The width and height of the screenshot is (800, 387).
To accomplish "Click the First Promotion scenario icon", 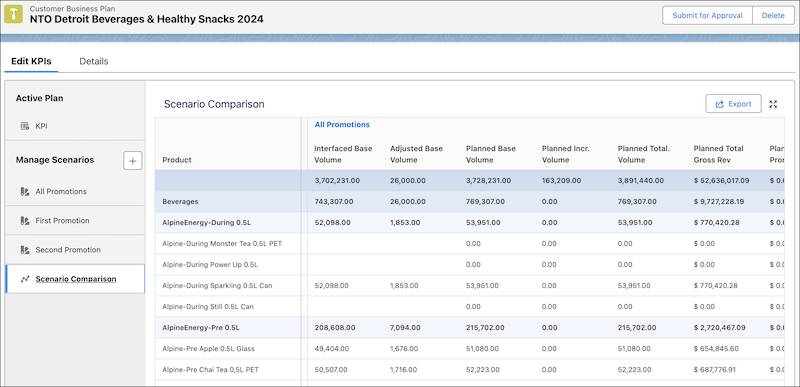I will coord(24,221).
